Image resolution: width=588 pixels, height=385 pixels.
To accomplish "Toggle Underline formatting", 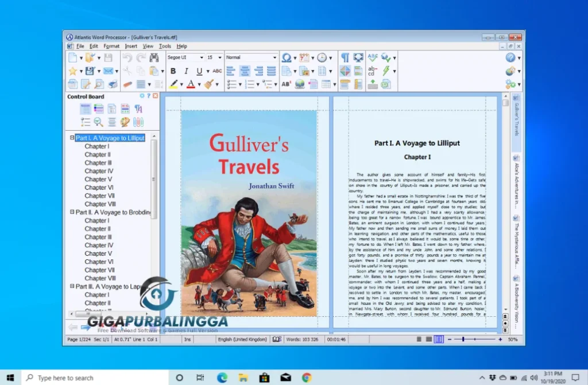I will tap(199, 71).
